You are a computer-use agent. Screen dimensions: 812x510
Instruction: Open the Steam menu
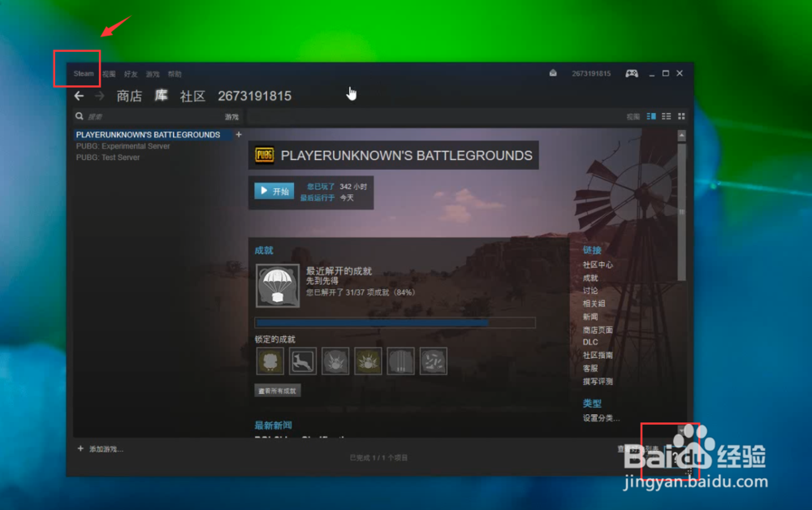pyautogui.click(x=84, y=74)
